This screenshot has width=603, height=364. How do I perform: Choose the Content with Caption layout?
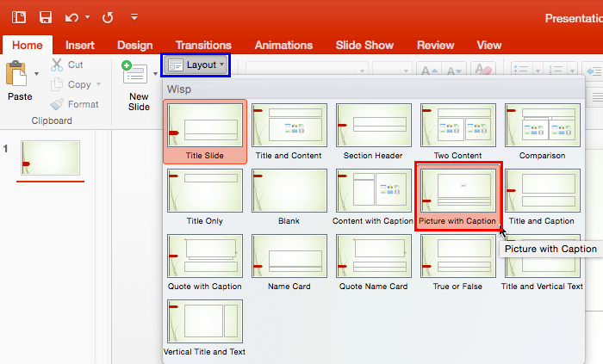[373, 197]
